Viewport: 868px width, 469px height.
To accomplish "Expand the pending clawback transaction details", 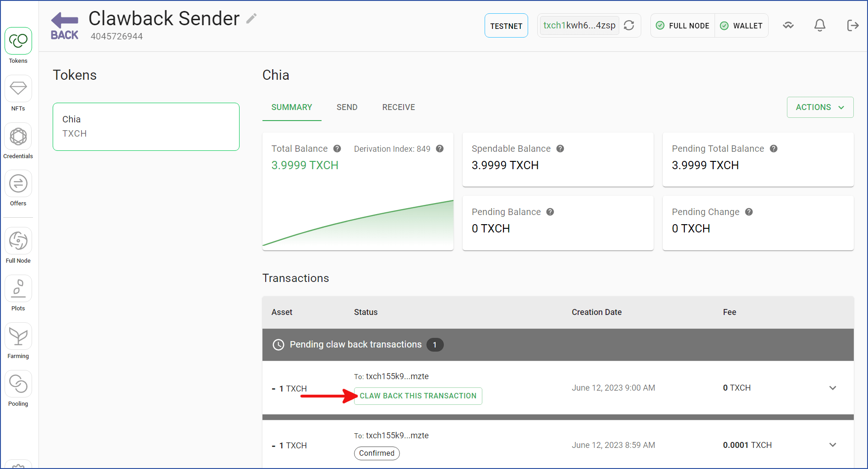I will coord(833,387).
